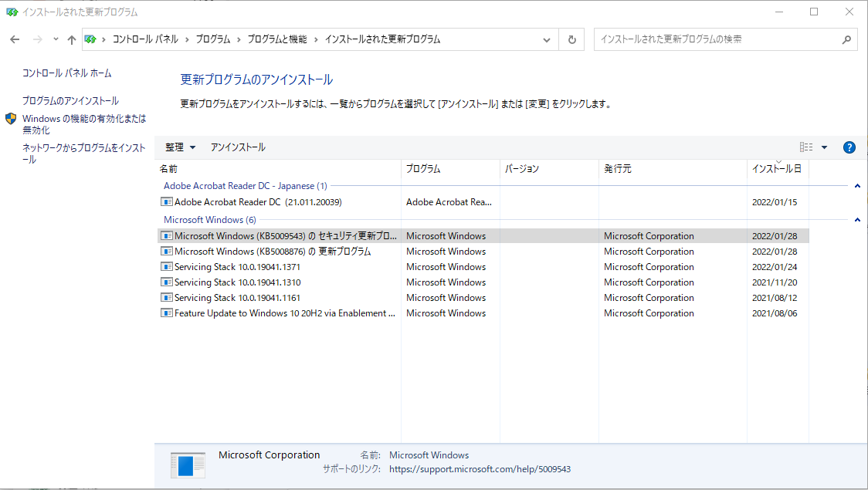Collapse the Microsoft Windows group

click(857, 220)
